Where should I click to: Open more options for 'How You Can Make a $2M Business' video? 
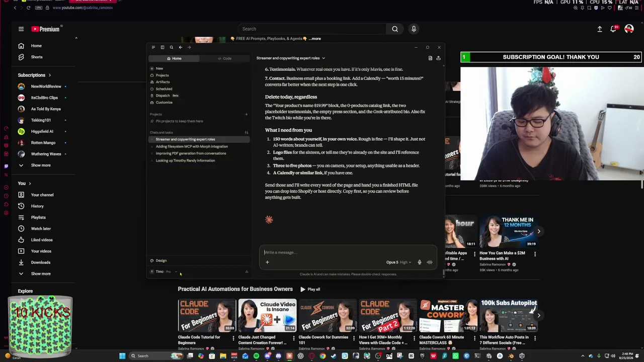[535, 254]
